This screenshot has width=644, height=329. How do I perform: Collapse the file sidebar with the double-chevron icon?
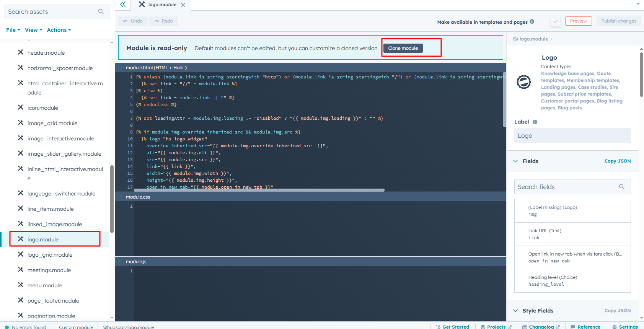pyautogui.click(x=123, y=4)
